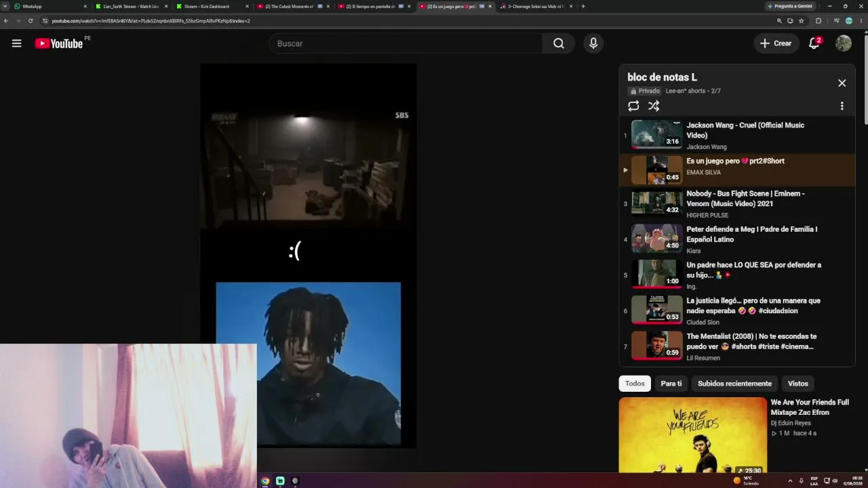Select the Para ti filter chip

pyautogui.click(x=671, y=384)
